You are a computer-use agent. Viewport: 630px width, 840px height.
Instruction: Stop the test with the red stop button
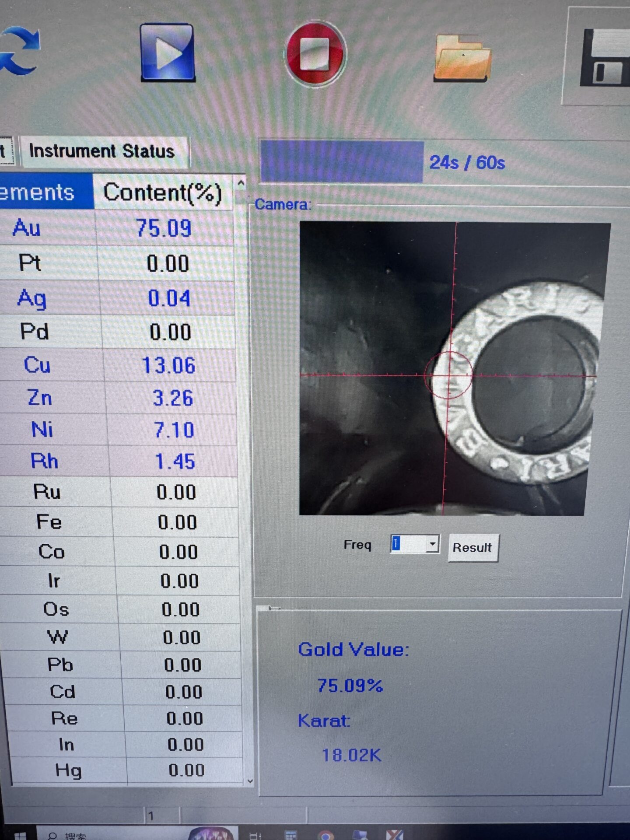(x=315, y=54)
